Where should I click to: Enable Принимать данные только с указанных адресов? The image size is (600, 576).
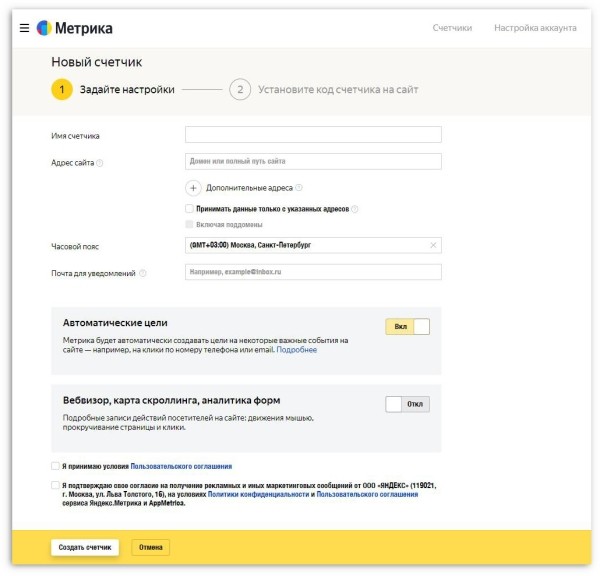[x=189, y=209]
